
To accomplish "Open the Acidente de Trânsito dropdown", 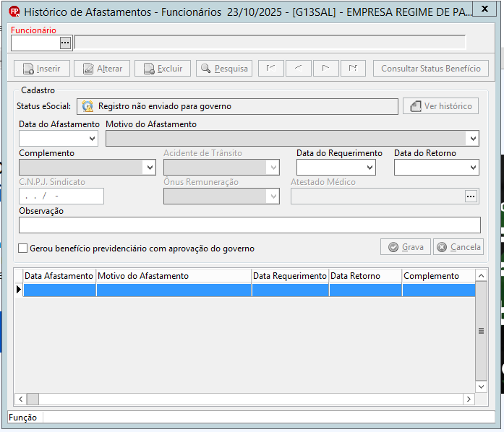I will (273, 168).
